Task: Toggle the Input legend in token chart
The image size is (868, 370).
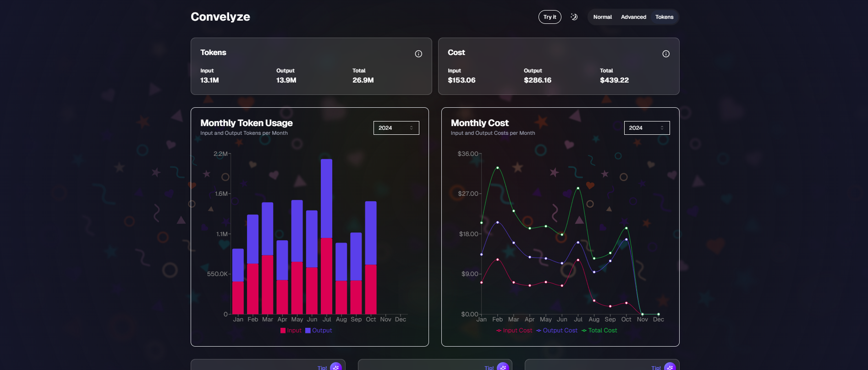Action: (291, 331)
